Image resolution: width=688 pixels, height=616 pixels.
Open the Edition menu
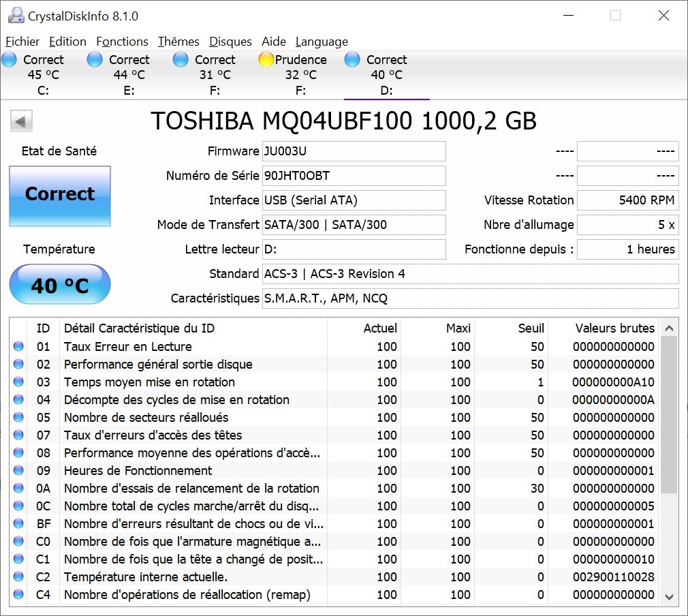pos(67,42)
